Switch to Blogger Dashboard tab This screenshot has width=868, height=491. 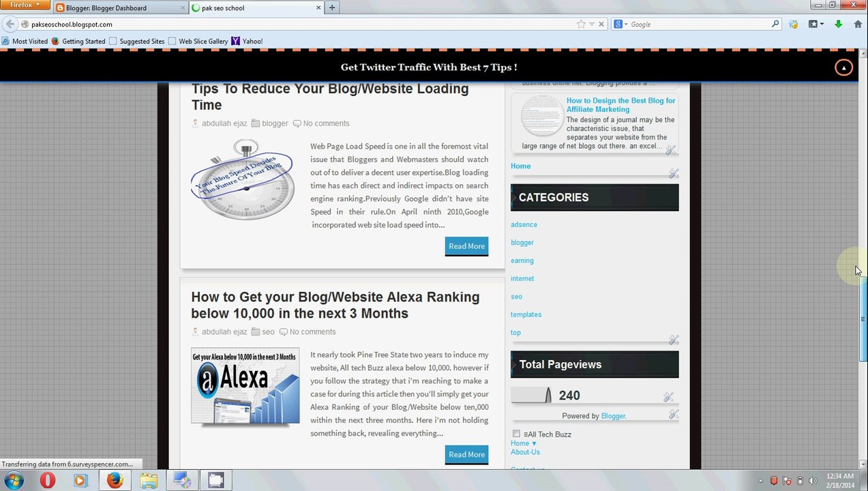click(120, 8)
